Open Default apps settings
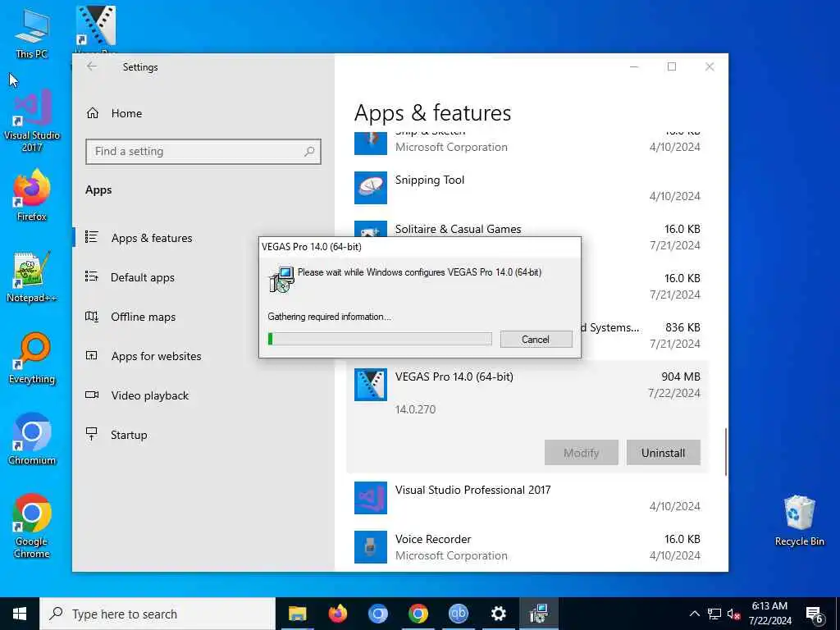This screenshot has height=630, width=840. click(143, 277)
